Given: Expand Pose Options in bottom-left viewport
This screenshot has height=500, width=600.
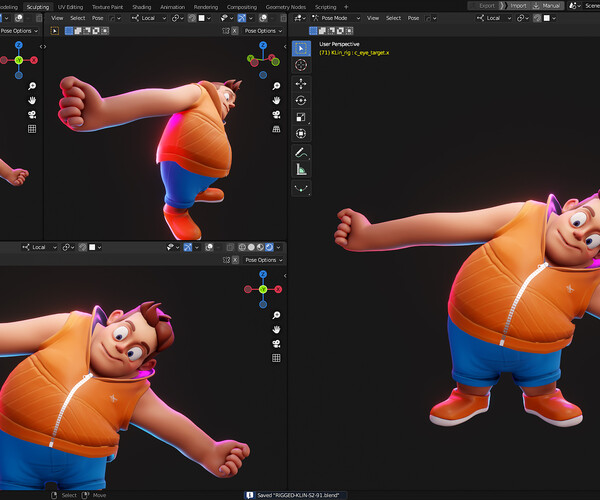Looking at the screenshot, I should (x=264, y=260).
